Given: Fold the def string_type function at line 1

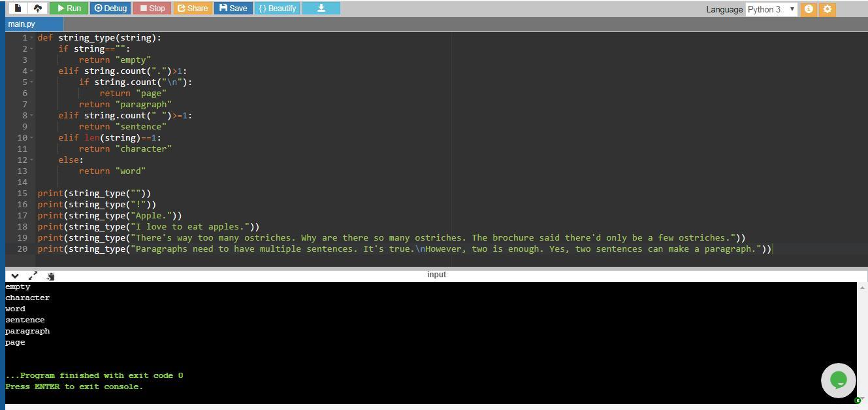Looking at the screenshot, I should [x=31, y=38].
